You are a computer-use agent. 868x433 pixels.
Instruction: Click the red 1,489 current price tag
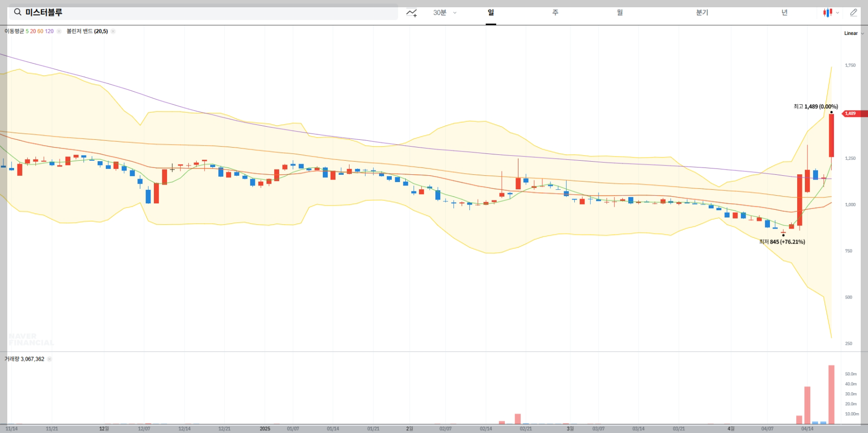854,114
